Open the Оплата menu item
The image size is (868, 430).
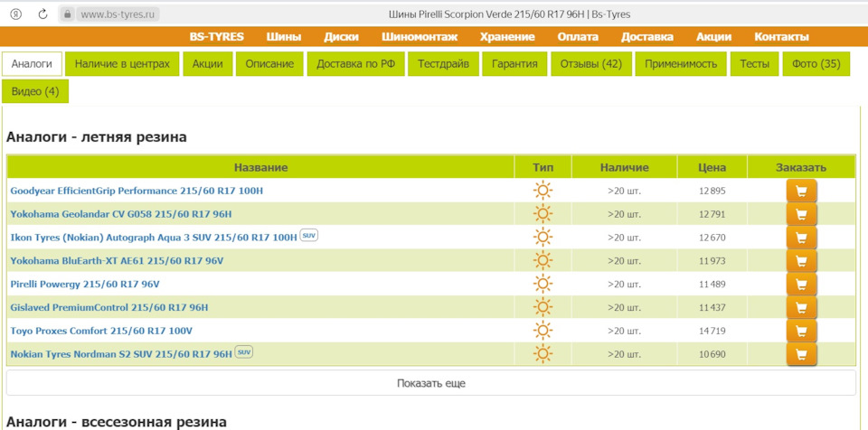(x=578, y=37)
